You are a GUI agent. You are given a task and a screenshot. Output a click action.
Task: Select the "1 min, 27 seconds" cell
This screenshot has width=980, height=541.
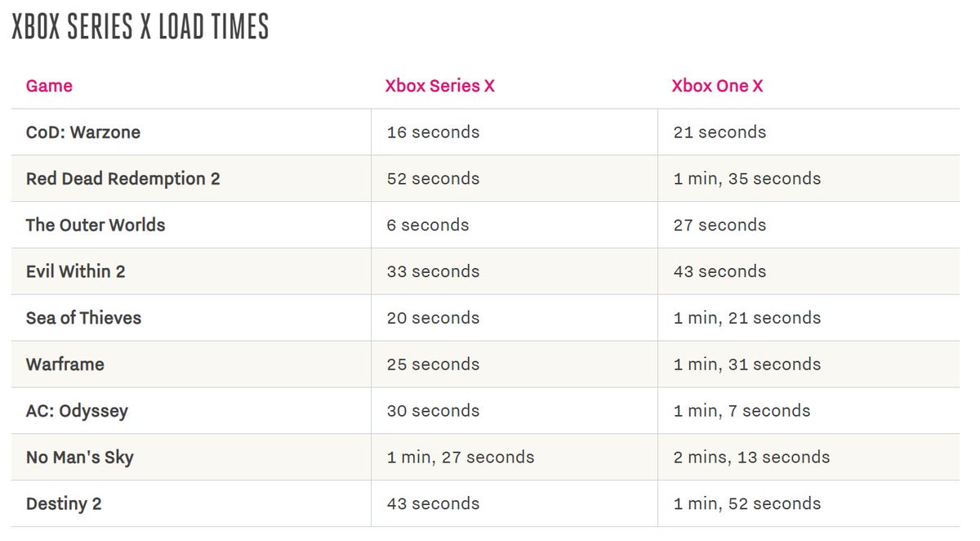pos(461,458)
